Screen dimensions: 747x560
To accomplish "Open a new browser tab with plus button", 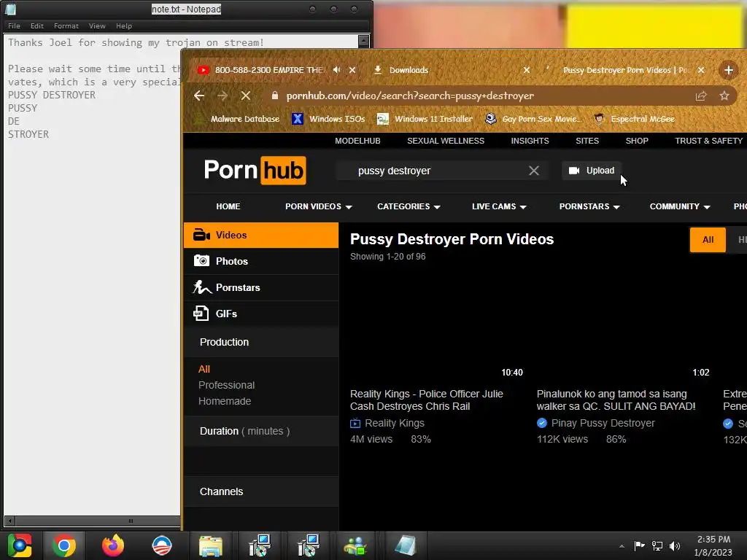I will (729, 71).
